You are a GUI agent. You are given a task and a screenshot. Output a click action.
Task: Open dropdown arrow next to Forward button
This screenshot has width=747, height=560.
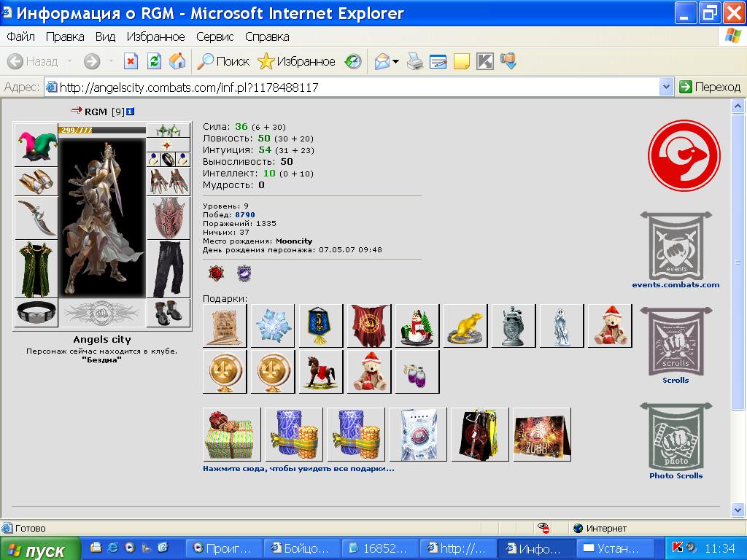pos(111,61)
